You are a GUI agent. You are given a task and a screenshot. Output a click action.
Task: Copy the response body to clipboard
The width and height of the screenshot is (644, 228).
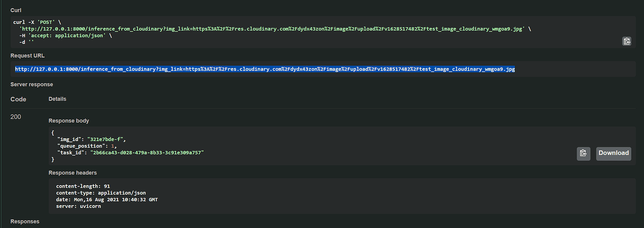click(583, 153)
